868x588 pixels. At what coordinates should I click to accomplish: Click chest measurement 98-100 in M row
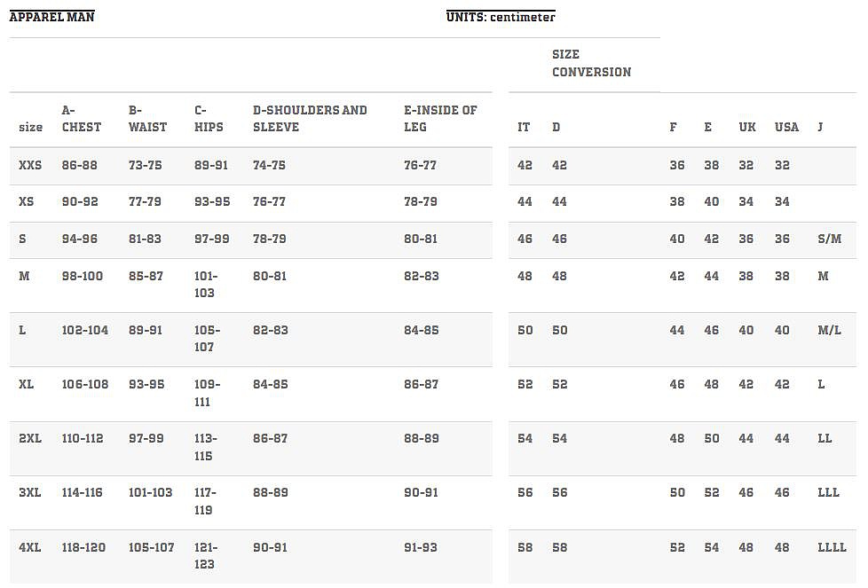83,276
